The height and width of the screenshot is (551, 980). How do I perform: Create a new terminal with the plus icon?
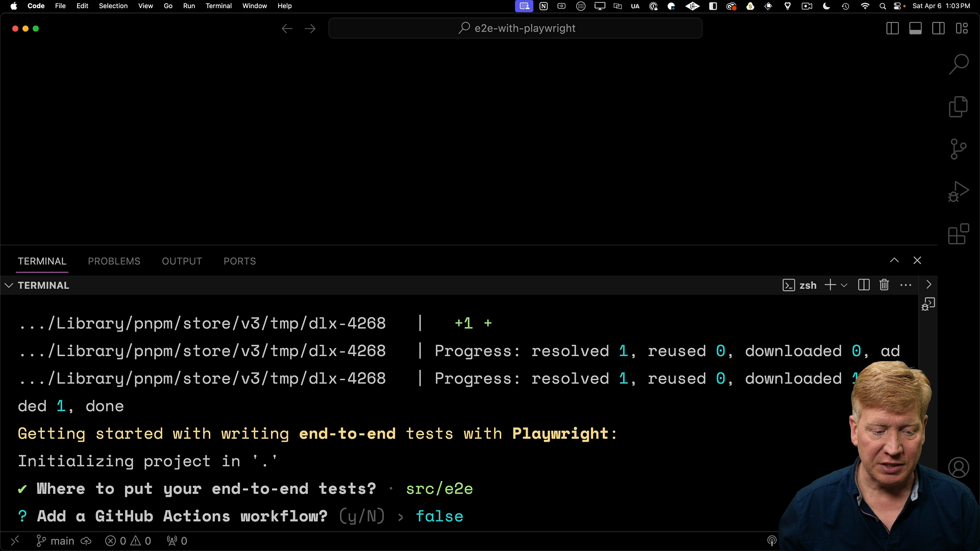pyautogui.click(x=830, y=285)
